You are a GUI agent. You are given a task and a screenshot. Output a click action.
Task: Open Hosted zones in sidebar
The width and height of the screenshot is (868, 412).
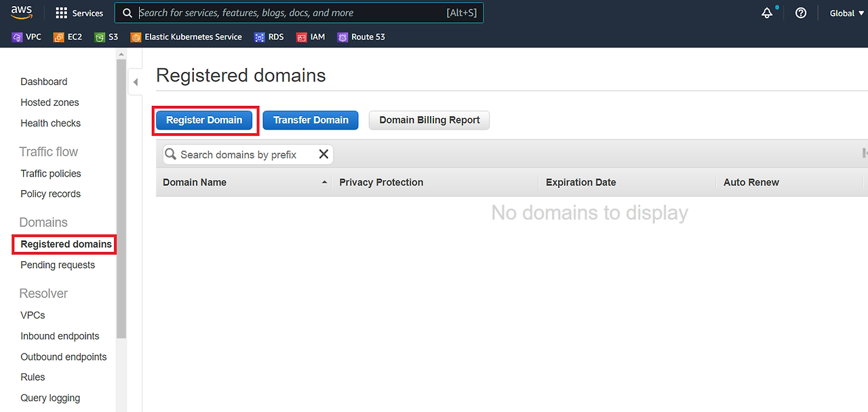click(x=50, y=102)
